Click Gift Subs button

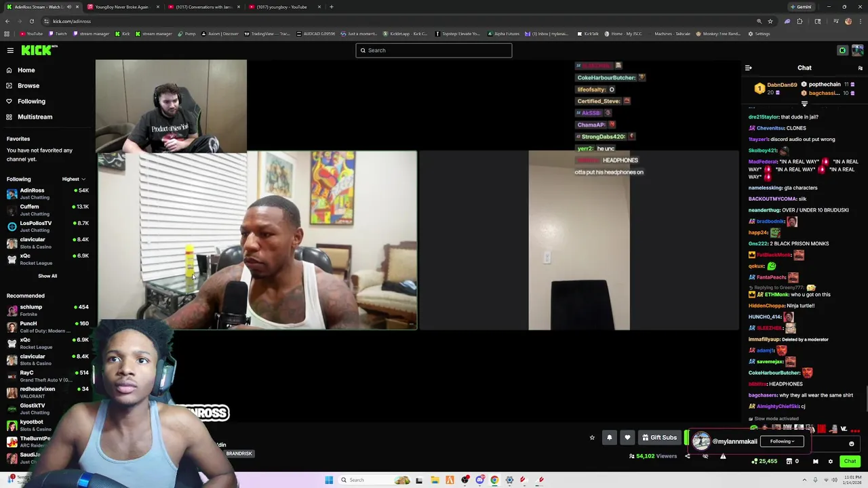659,438
